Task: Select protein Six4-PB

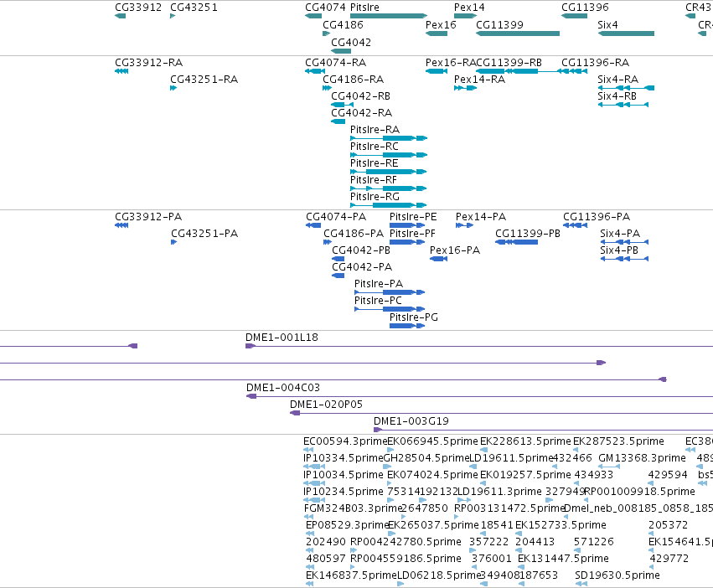Action: pyautogui.click(x=619, y=250)
